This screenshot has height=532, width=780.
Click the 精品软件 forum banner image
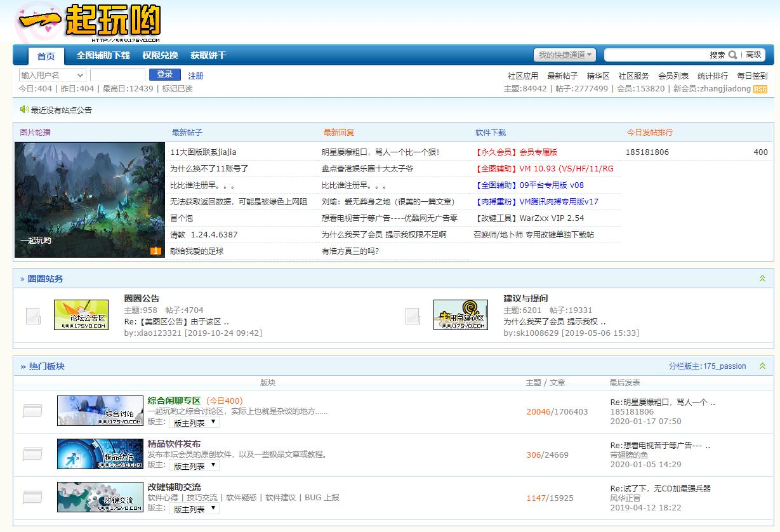(100, 454)
